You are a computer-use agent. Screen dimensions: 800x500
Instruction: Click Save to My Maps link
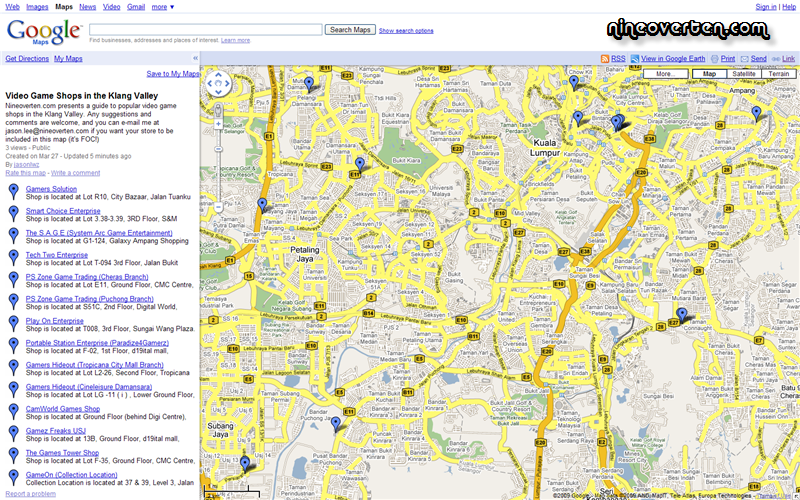pos(173,74)
